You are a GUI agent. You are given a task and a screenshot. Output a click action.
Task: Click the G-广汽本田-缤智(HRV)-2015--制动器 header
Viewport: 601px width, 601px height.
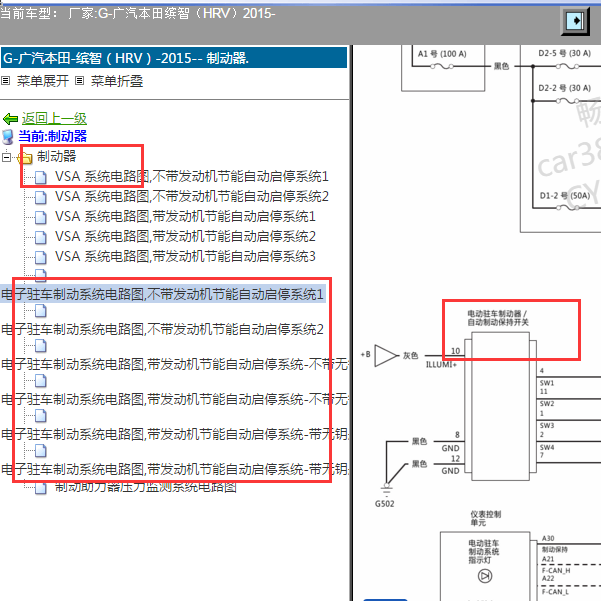pyautogui.click(x=174, y=58)
